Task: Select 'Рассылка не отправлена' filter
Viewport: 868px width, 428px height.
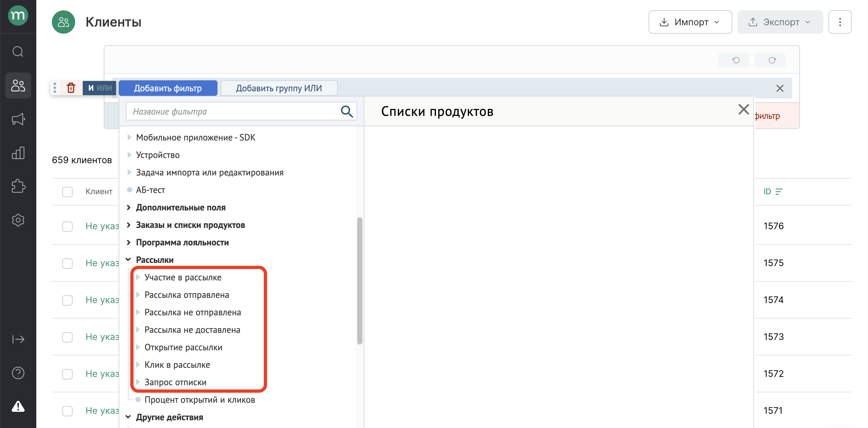Action: 193,312
